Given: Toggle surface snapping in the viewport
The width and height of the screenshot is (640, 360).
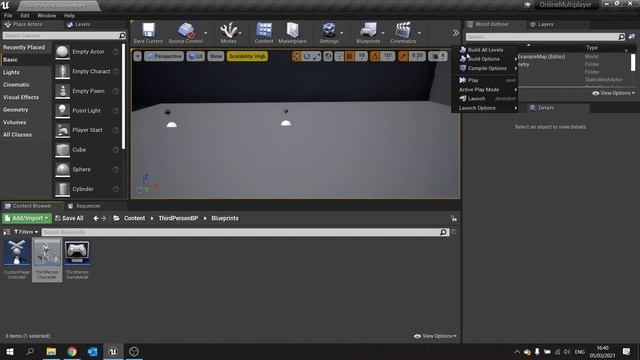Looking at the screenshot, I should pos(339,56).
